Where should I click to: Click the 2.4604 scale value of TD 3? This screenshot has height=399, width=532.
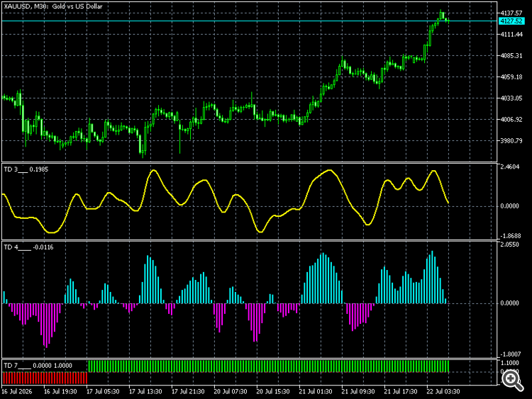point(510,167)
